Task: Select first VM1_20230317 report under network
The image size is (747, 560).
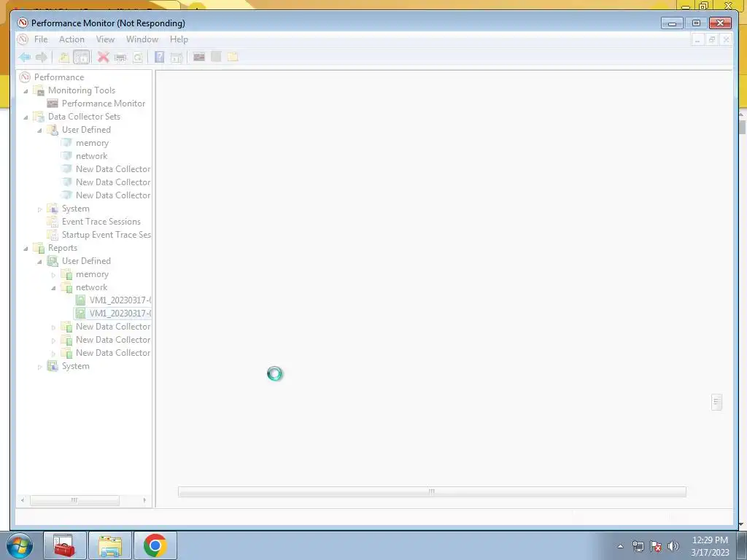Action: click(120, 300)
